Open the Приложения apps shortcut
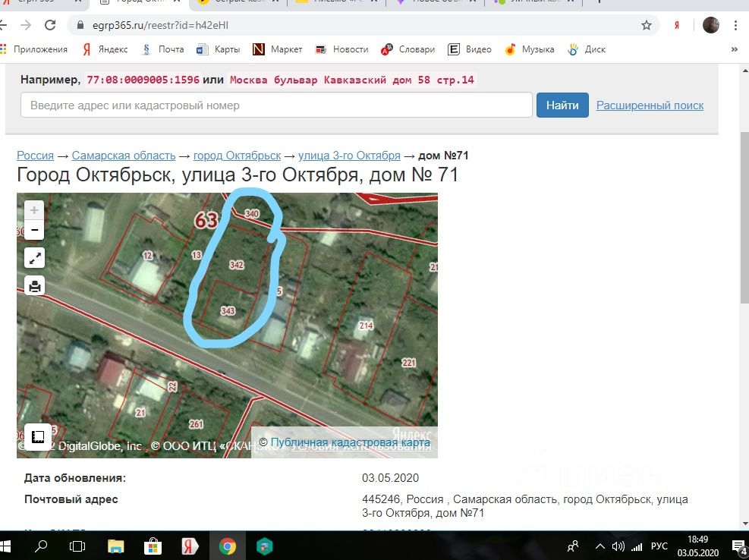The image size is (749, 560). [33, 49]
